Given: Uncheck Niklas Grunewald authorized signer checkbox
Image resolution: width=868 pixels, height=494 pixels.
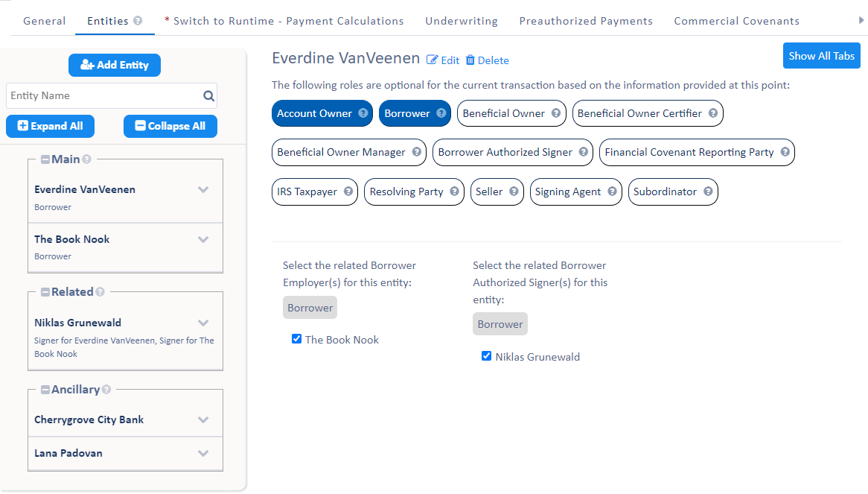Looking at the screenshot, I should [x=487, y=356].
